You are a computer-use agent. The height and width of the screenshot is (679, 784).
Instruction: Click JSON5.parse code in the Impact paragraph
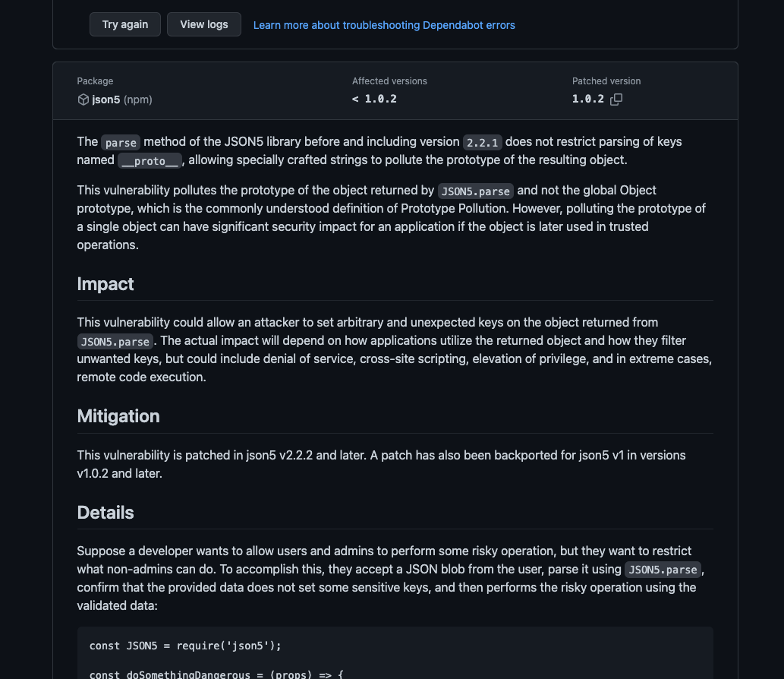pyautogui.click(x=115, y=341)
